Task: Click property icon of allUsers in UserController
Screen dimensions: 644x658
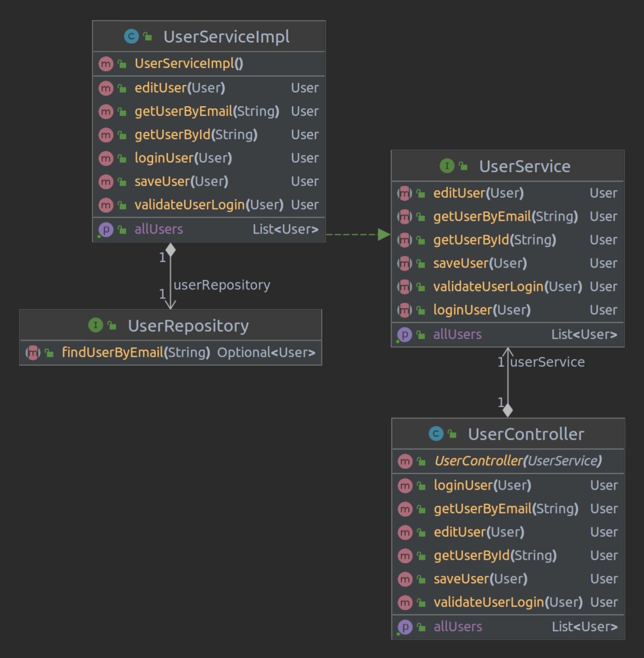Action: tap(405, 627)
